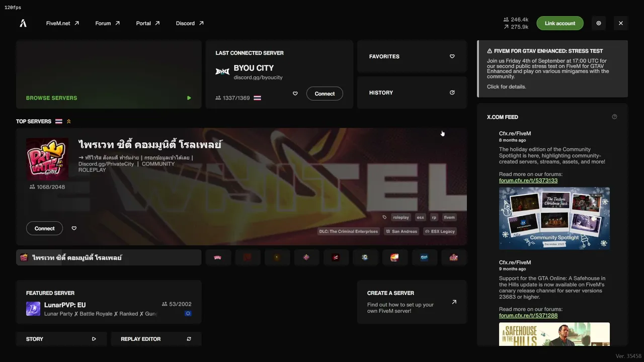The height and width of the screenshot is (362, 644).
Task: Select the blue script logo server tile
Action: point(424,257)
